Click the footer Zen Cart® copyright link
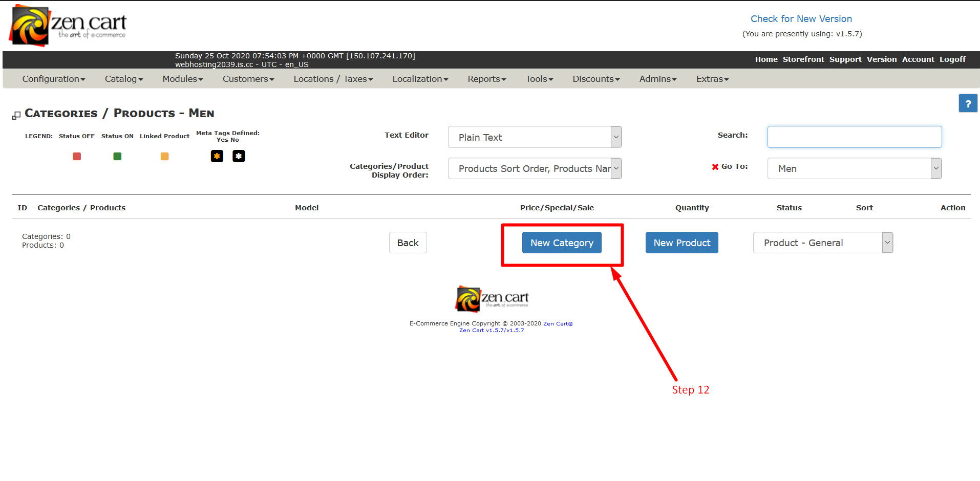This screenshot has height=481, width=980. tap(558, 323)
